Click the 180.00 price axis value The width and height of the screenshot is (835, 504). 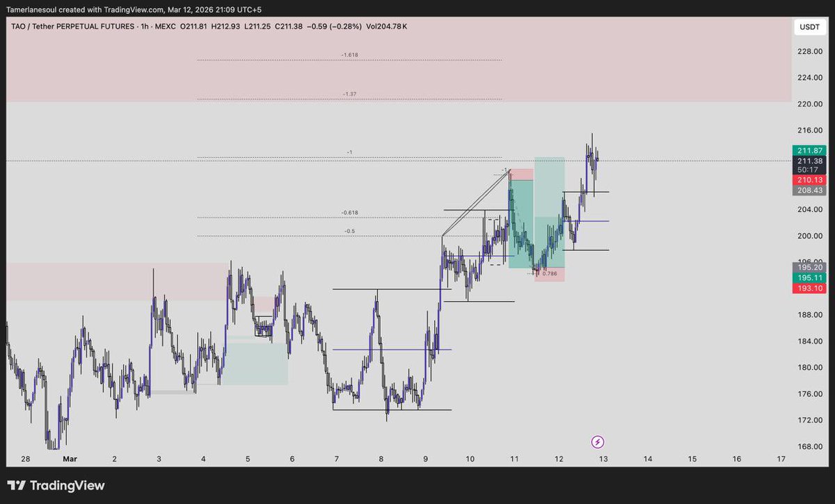[811, 368]
